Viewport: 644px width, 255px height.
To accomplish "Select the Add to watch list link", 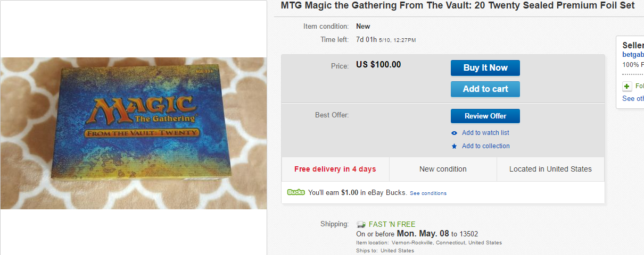I will 485,133.
